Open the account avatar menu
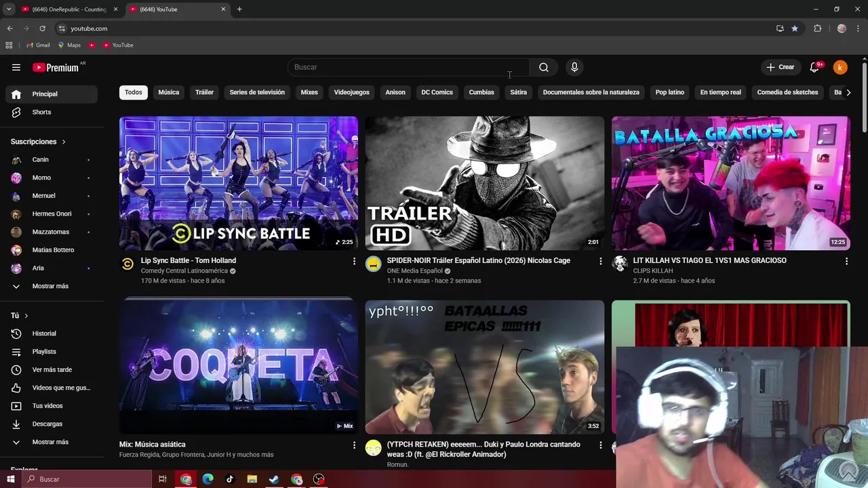 840,67
